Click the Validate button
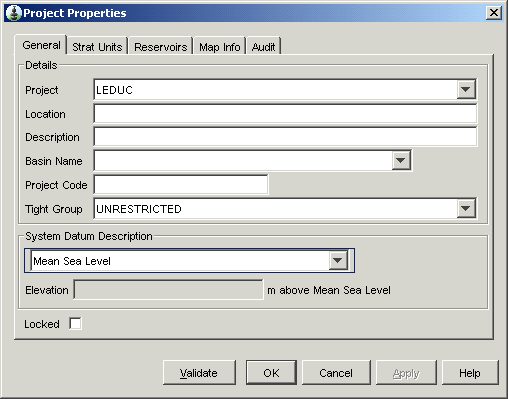 coord(199,373)
